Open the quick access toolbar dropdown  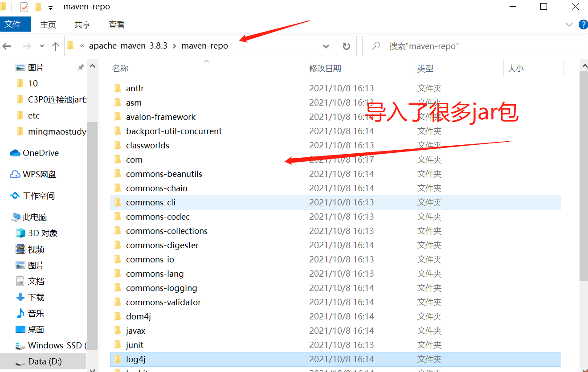[x=50, y=8]
